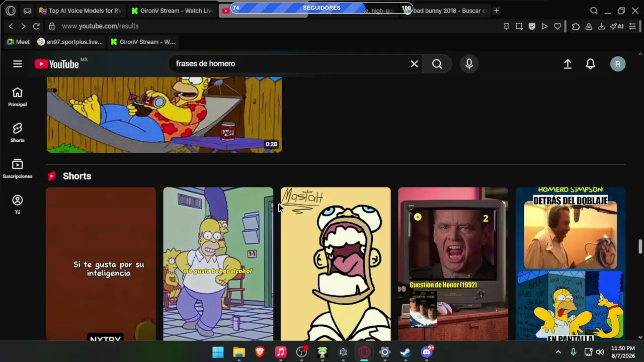Viewport: 644px width, 362px height.
Task: Go to the YouTube home logo
Action: pyautogui.click(x=56, y=64)
